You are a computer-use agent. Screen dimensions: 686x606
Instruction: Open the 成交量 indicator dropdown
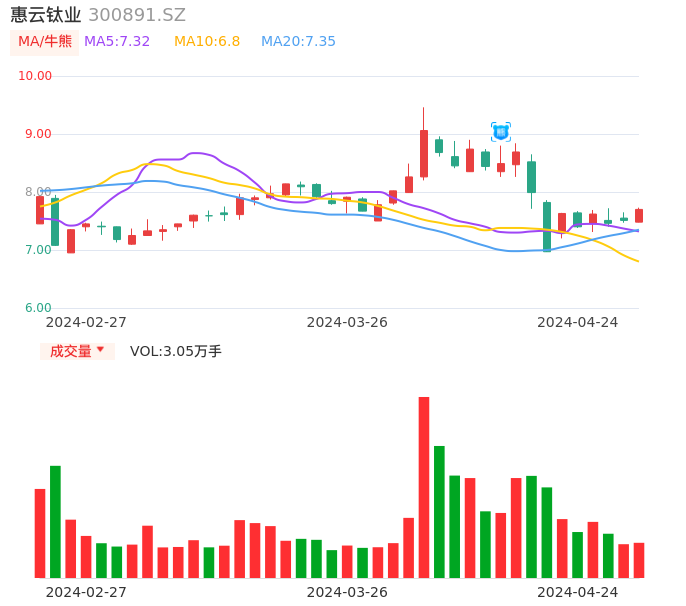pos(77,351)
